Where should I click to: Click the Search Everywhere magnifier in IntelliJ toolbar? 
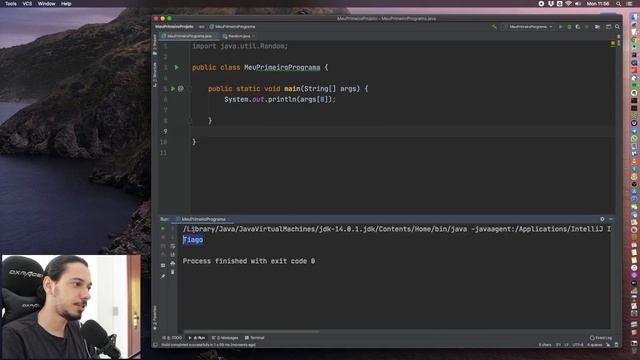tap(617, 27)
